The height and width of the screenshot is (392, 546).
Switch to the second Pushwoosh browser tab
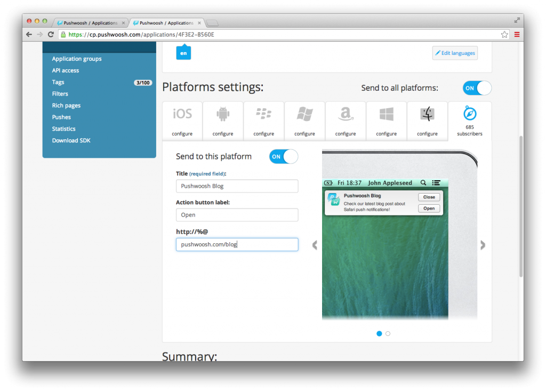166,23
